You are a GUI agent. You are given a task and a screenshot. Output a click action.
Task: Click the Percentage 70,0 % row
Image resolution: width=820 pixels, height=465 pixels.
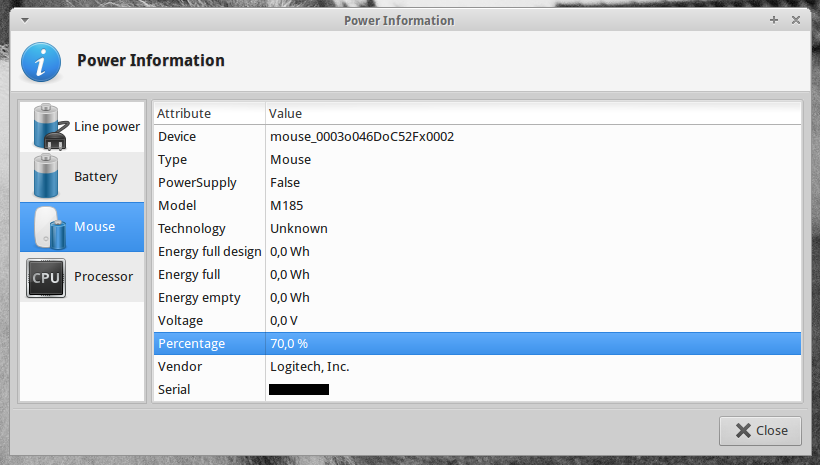[x=477, y=343]
